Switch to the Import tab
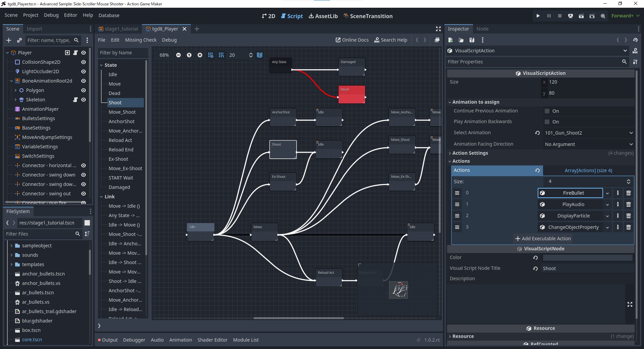 34,29
